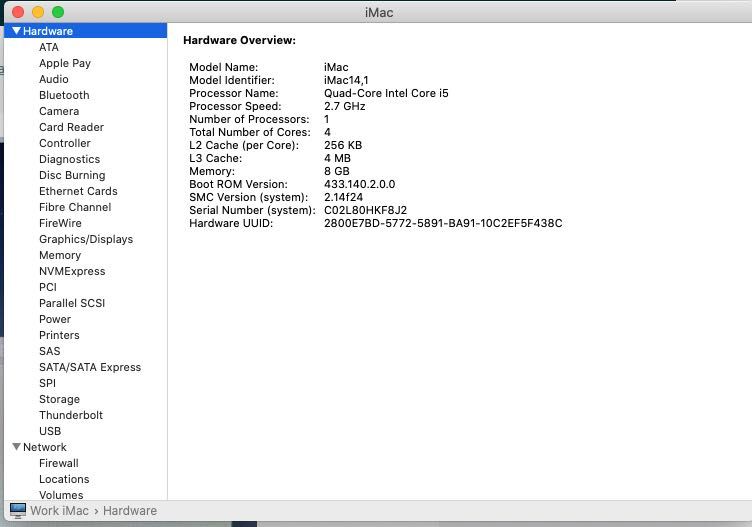Select the Hardware category in sidebar
The image size is (752, 527).
tap(85, 31)
